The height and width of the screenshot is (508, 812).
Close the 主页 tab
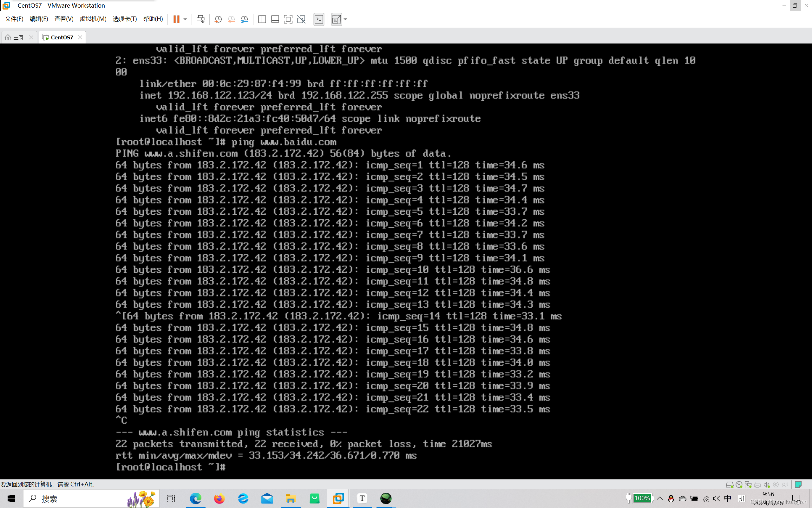point(31,37)
